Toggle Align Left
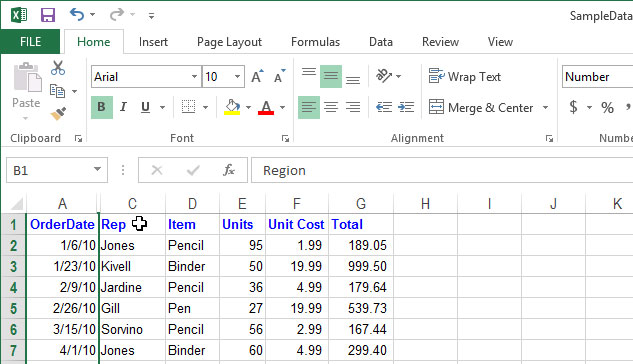 point(309,107)
